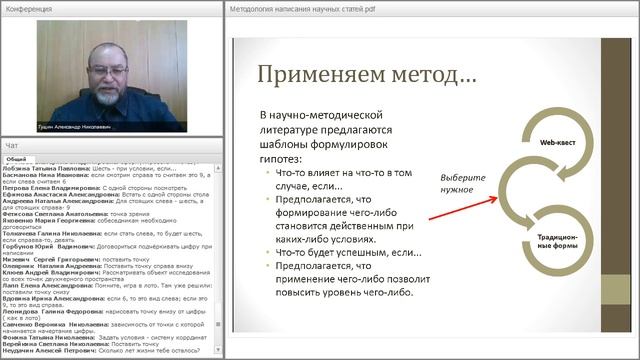Image resolution: width=640 pixels, height=360 pixels.
Task: Click the Web-квест circle on slide
Action: (x=558, y=142)
